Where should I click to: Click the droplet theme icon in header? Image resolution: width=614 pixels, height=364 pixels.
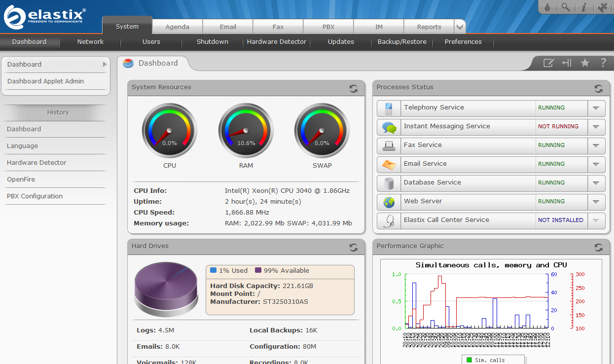(548, 7)
